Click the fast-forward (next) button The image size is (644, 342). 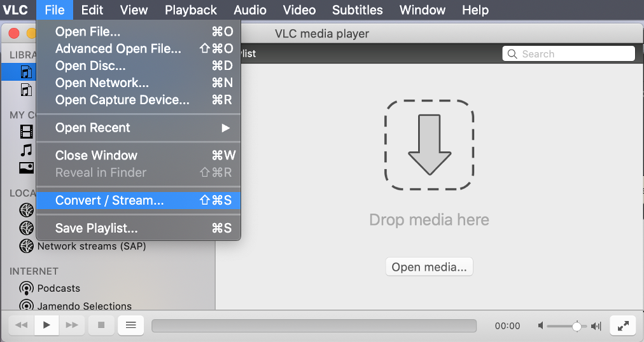point(72,325)
